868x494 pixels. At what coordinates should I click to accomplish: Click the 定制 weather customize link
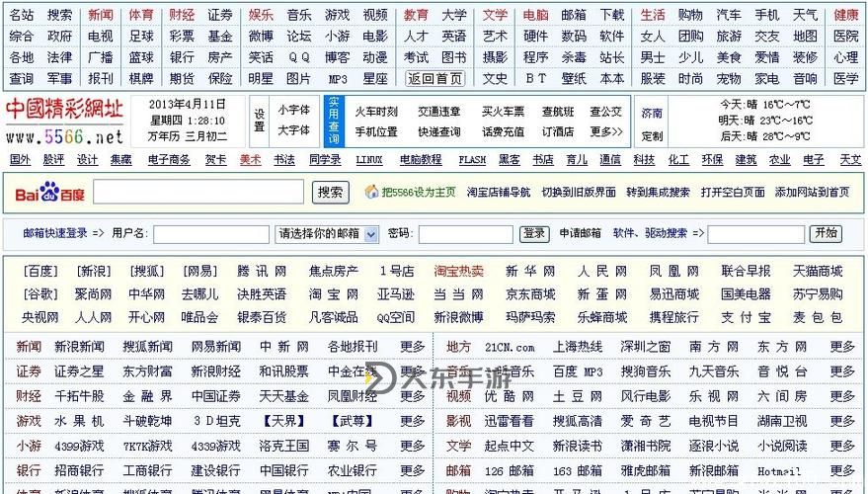tap(652, 135)
